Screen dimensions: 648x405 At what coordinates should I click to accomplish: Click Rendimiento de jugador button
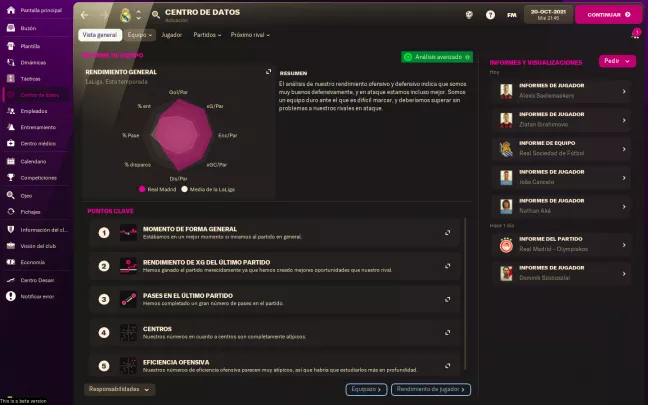click(431, 389)
